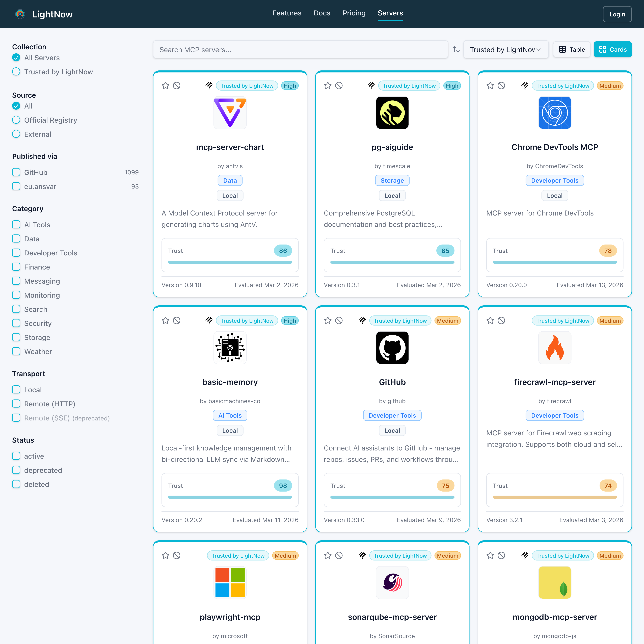Click verified badge on Chrome DevTools card
Image resolution: width=644 pixels, height=644 pixels.
coord(525,86)
